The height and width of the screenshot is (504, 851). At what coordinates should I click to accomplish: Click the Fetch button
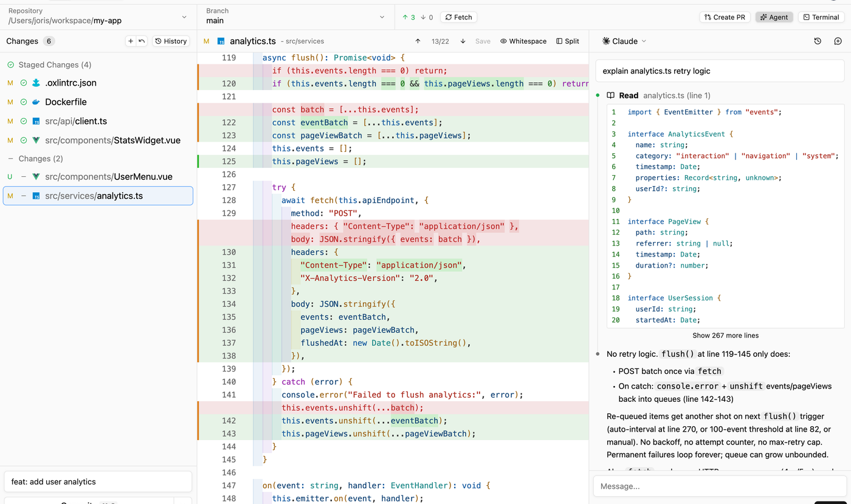tap(458, 17)
